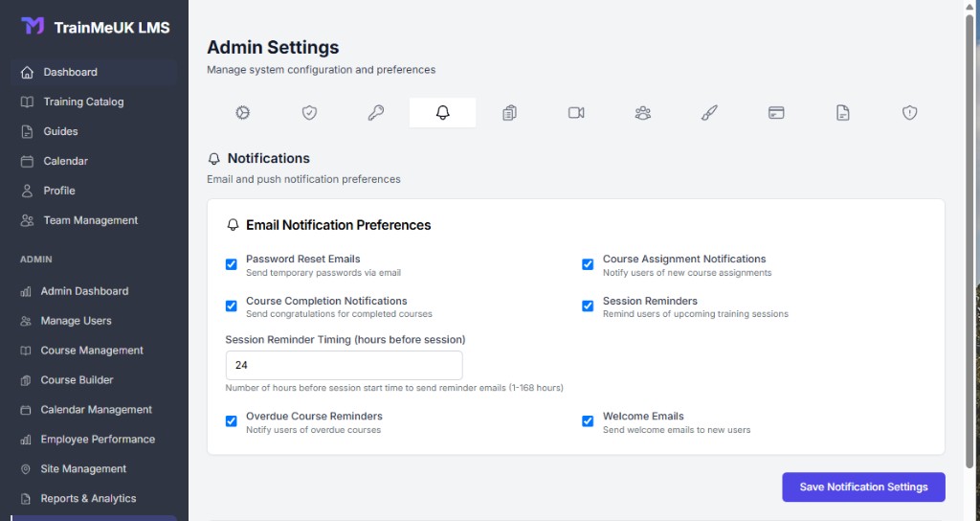Open the credit card billing tab
Viewport: 980px width, 521px height.
click(776, 113)
